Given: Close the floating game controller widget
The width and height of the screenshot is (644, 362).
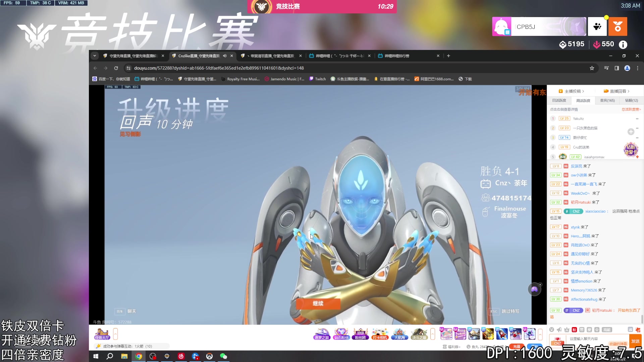Looking at the screenshot, I should (x=540, y=285).
